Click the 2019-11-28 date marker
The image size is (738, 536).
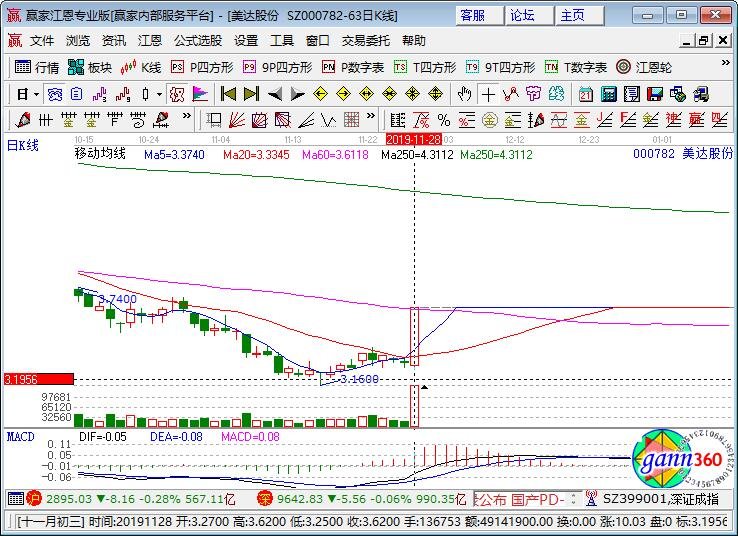pyautogui.click(x=414, y=139)
